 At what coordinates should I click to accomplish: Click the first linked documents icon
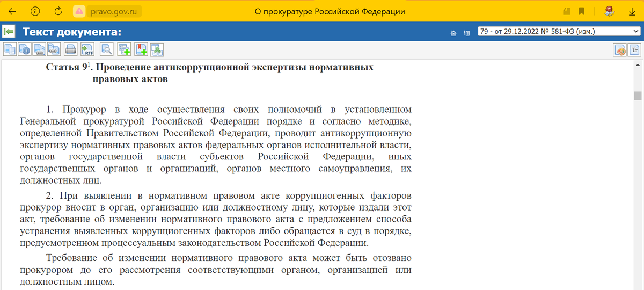(39, 49)
